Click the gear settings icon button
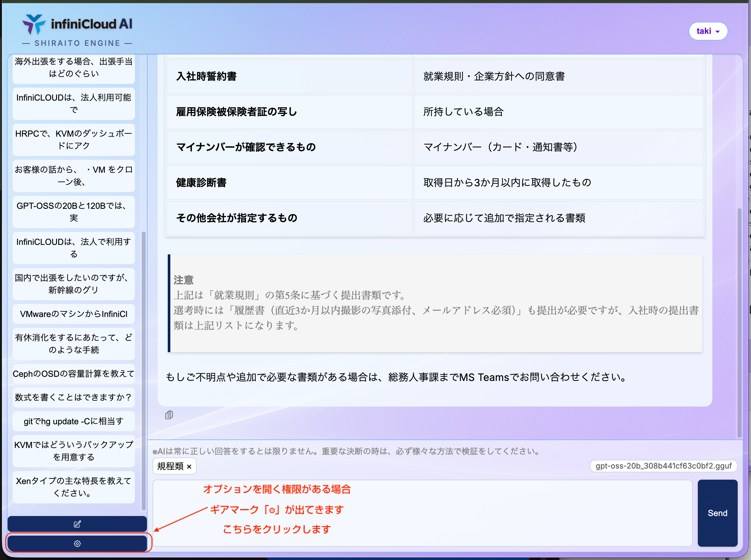Screen dimensions: 751x560 coord(77,544)
